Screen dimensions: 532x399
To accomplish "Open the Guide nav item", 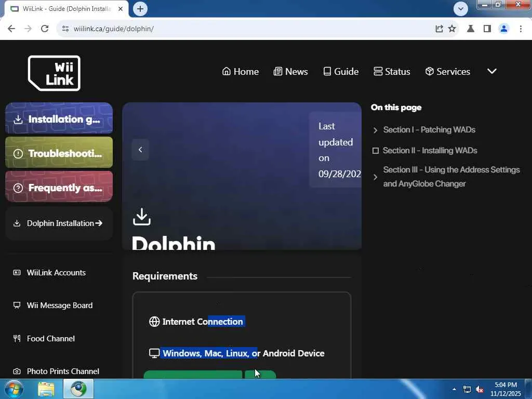I will 341,72.
